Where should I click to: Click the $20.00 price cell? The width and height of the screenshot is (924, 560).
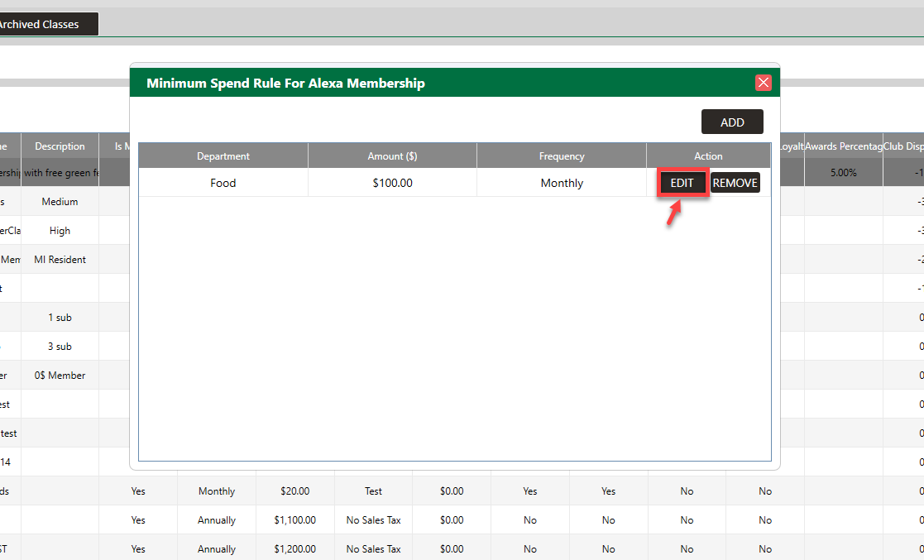click(294, 491)
